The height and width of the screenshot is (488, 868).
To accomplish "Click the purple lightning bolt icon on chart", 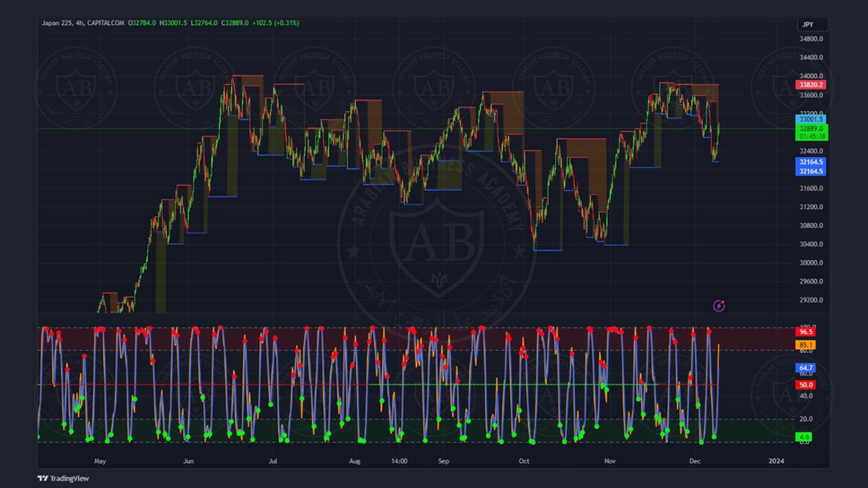I will 719,306.
